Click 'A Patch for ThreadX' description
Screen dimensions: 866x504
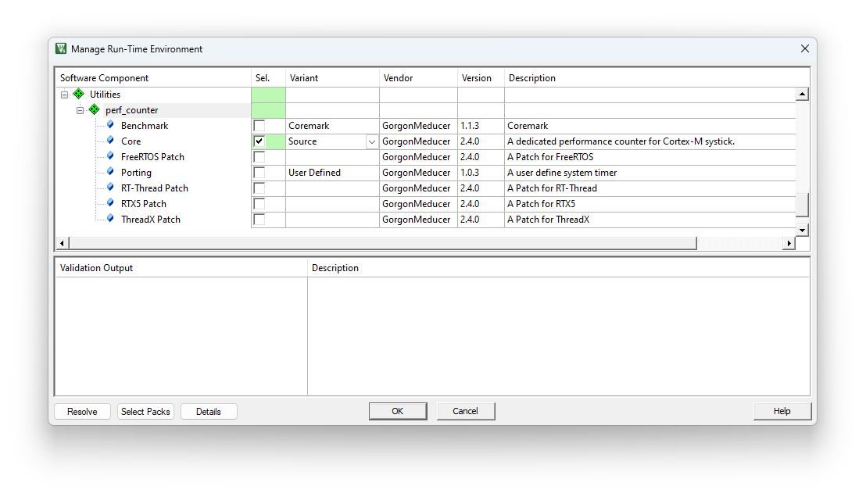pyautogui.click(x=548, y=219)
